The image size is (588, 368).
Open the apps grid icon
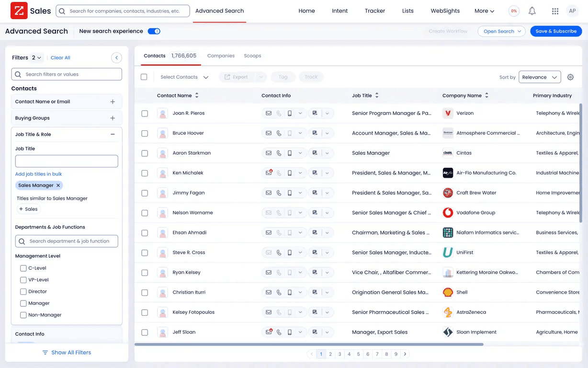(x=555, y=11)
